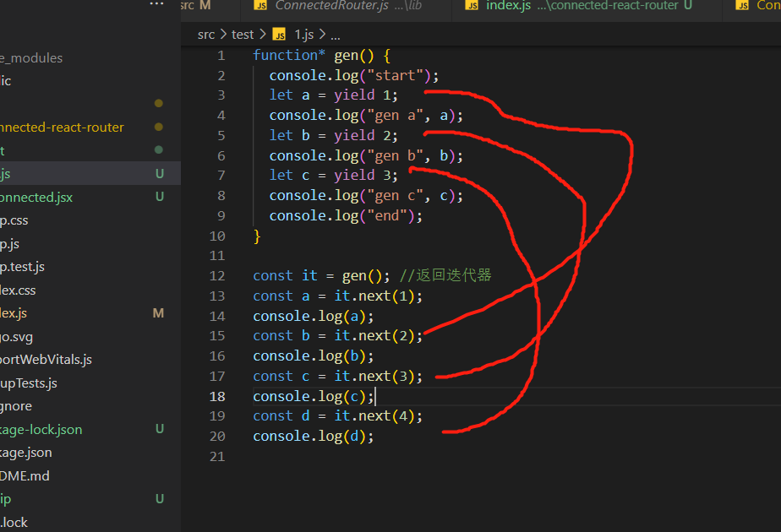Place cursor on 'function* gen()' line
This screenshot has height=532, width=781.
click(x=321, y=55)
